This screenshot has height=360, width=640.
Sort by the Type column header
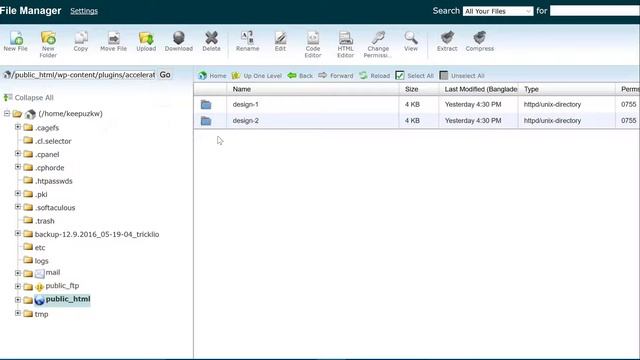click(567, 89)
